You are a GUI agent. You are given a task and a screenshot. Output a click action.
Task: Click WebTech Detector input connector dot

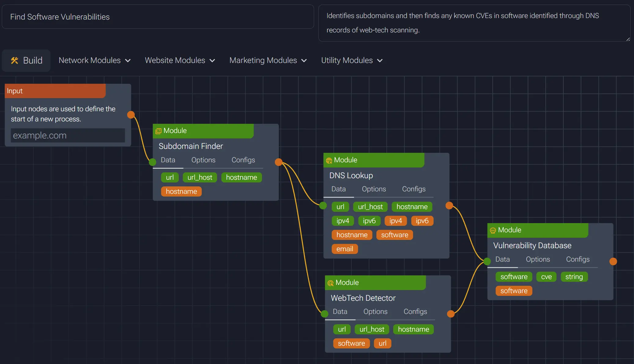coord(324,314)
